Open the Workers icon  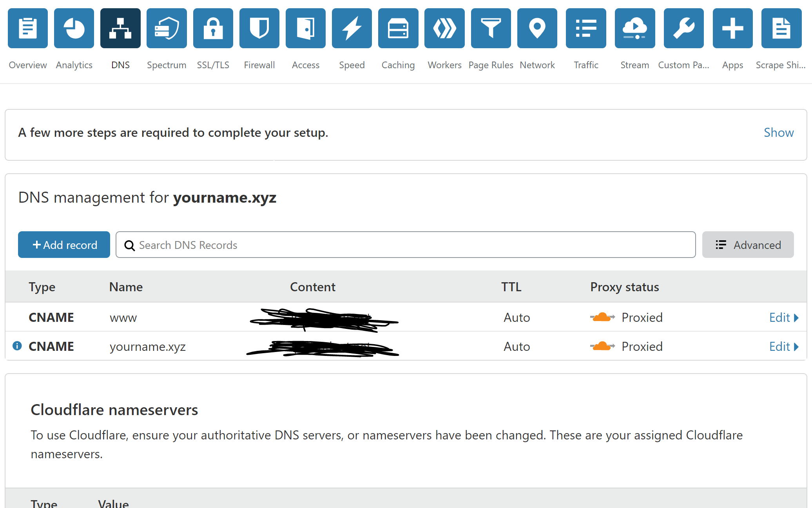(x=444, y=28)
